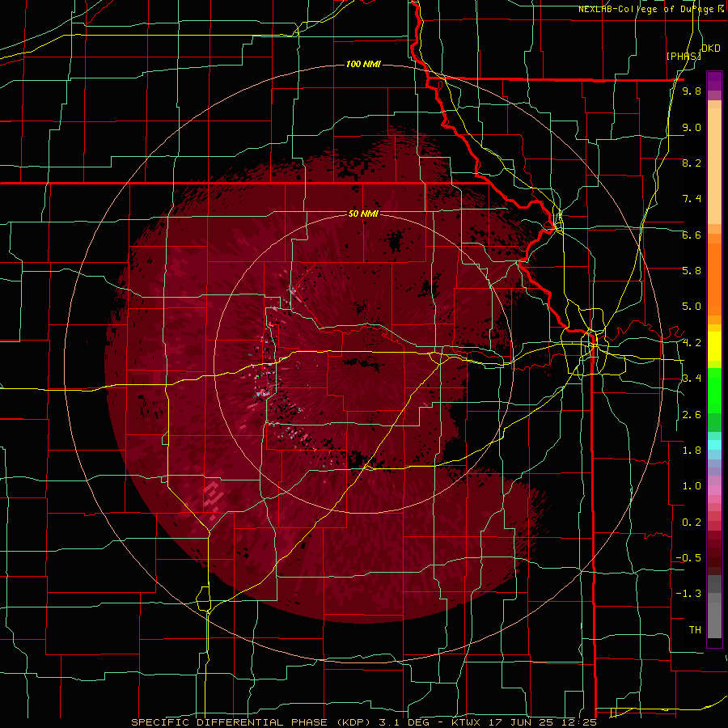Click the 9.0 value on the color scale
This screenshot has height=728, width=728.
[x=692, y=127]
